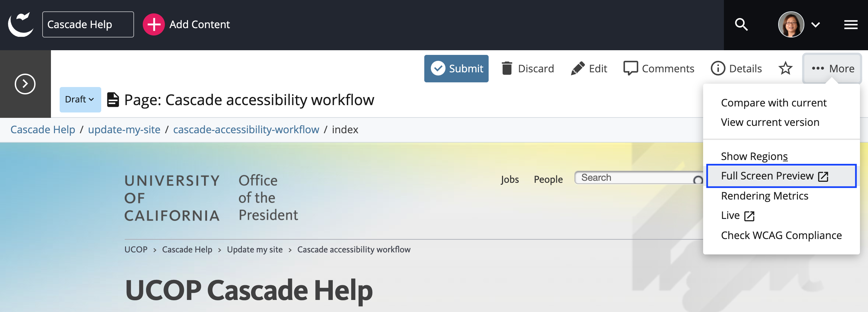Select View current version menu item
868x312 pixels.
(x=770, y=122)
